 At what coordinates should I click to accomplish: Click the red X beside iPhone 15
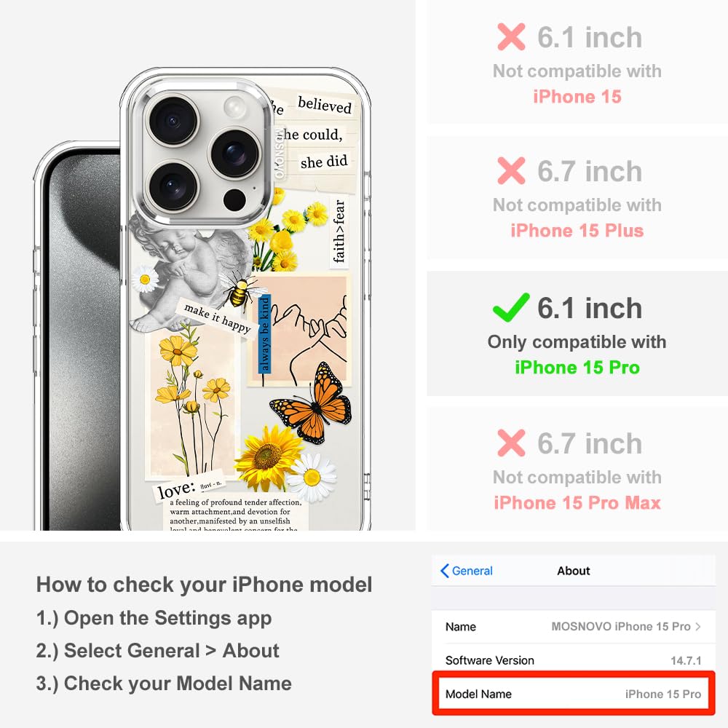511,36
